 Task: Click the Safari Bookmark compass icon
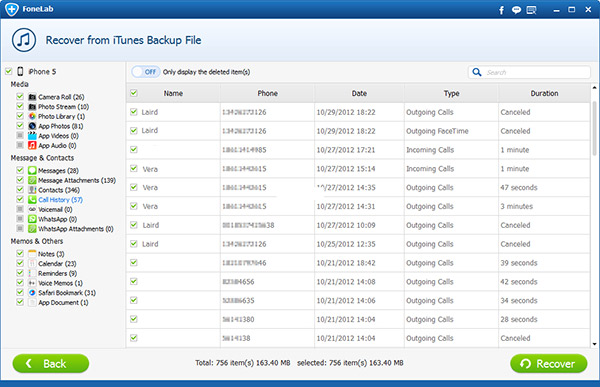(x=32, y=292)
